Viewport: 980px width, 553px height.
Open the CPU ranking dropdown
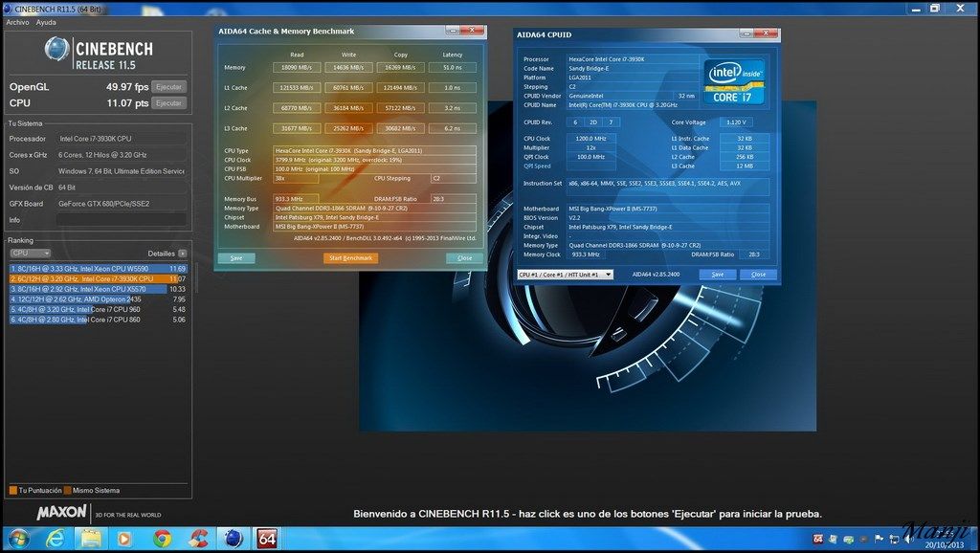[30, 254]
